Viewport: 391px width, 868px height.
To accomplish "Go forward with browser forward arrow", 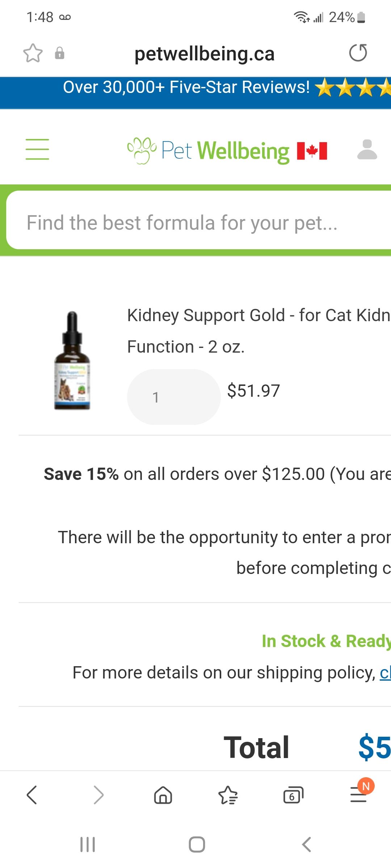I will tap(98, 795).
